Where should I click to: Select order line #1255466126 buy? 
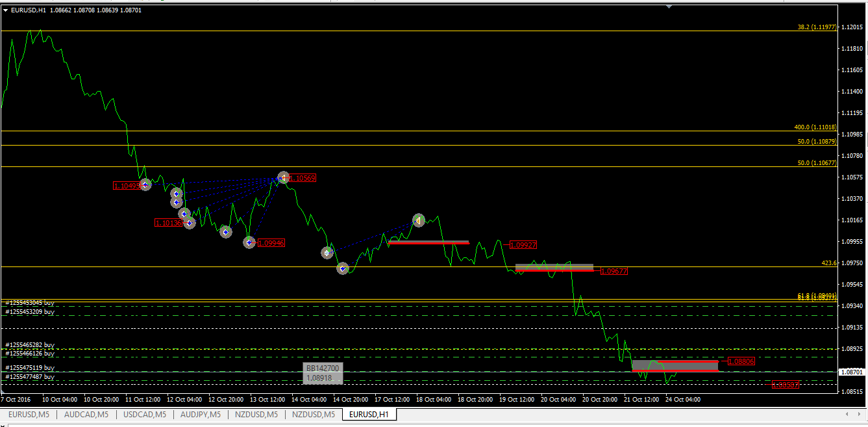pos(30,354)
